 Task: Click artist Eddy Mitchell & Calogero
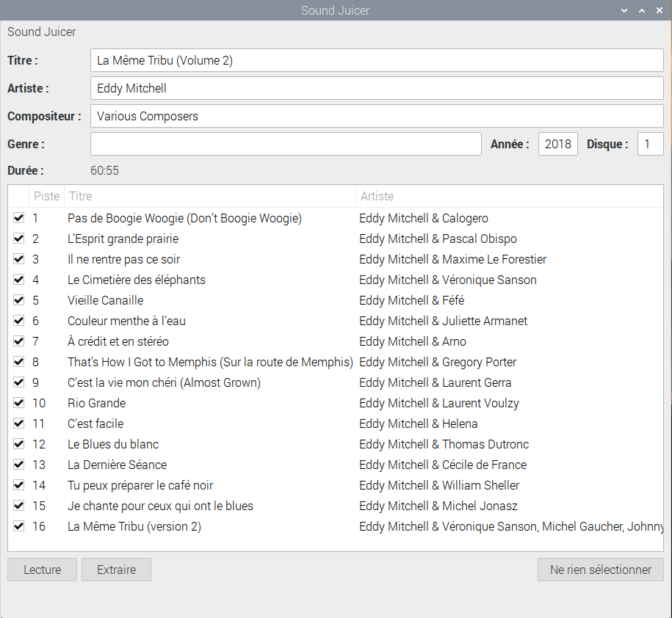[424, 218]
